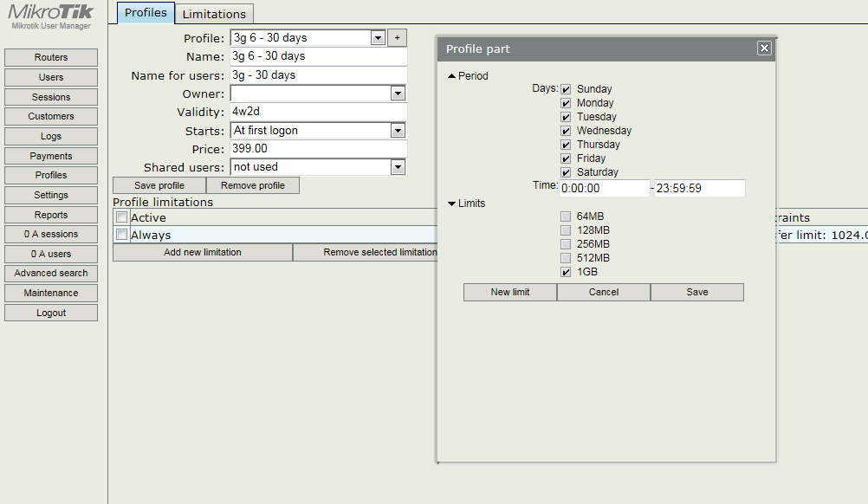The height and width of the screenshot is (504, 868).
Task: Click the Save button in dialog
Action: [696, 292]
